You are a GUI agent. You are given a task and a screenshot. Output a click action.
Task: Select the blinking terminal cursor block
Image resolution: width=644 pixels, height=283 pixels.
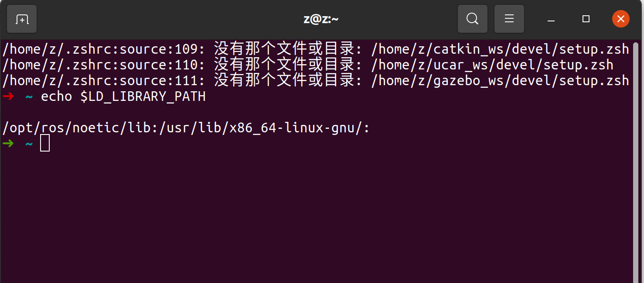44,143
